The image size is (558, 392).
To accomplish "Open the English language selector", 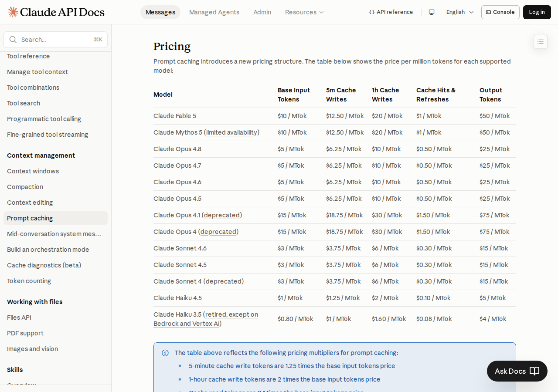I will point(460,12).
